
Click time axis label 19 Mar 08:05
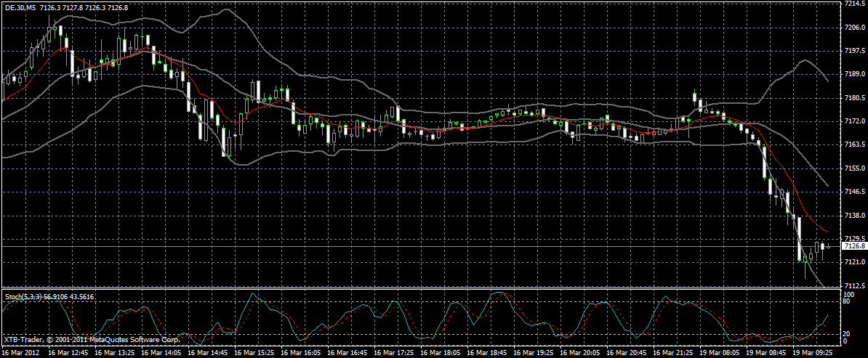[719, 352]
